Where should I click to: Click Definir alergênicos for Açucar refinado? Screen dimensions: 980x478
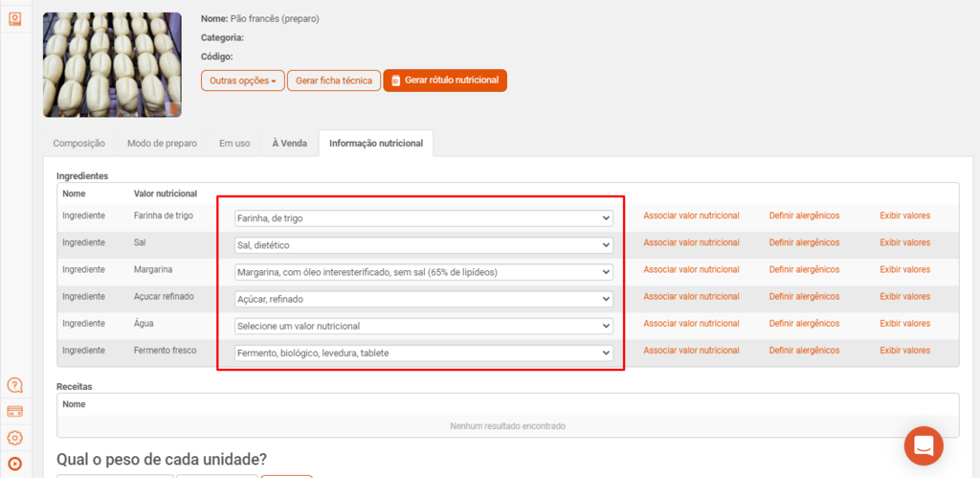pos(804,296)
